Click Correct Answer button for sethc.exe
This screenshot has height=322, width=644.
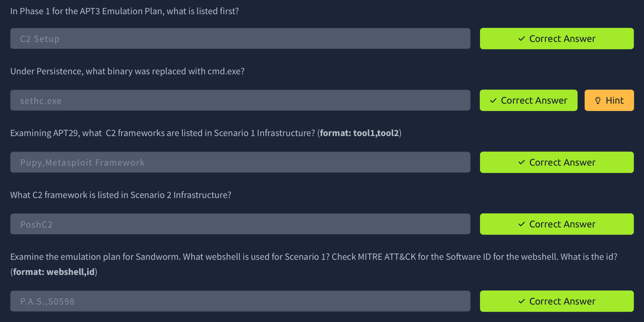529,100
